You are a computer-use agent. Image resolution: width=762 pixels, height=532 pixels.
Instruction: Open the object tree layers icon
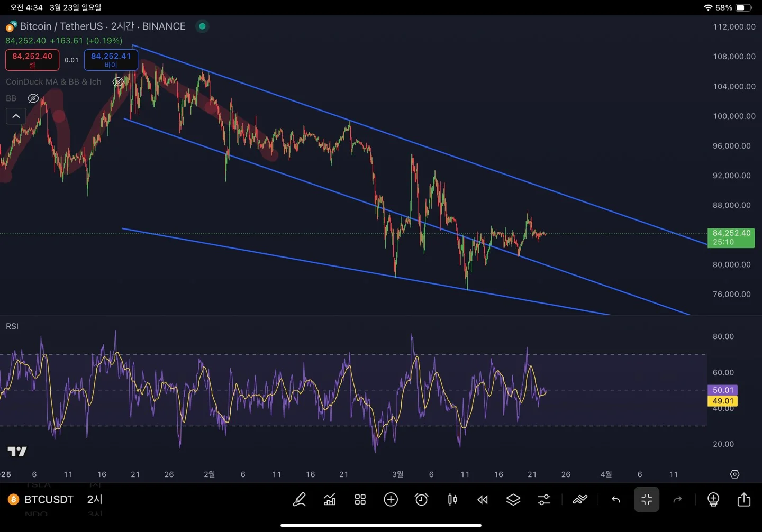tap(513, 499)
